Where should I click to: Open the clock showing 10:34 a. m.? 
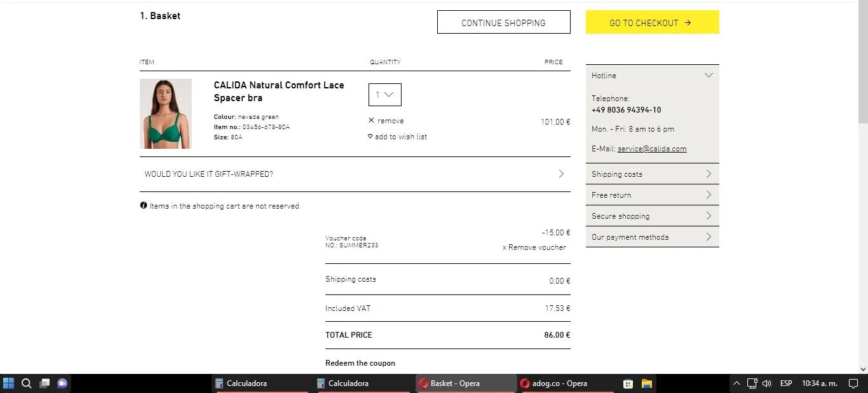click(820, 383)
